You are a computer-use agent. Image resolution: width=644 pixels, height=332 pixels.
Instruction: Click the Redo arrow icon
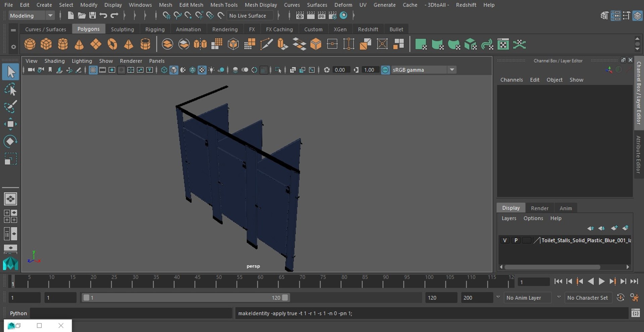click(x=114, y=15)
